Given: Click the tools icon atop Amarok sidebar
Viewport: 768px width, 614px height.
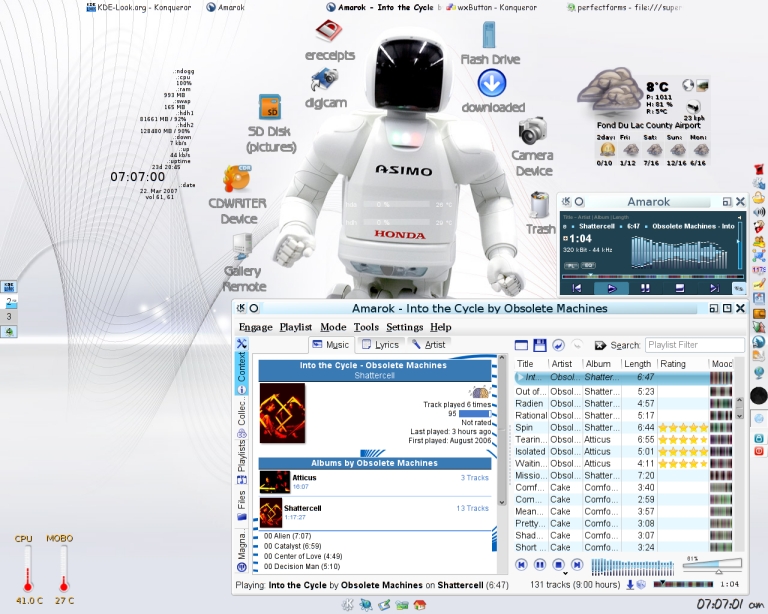Looking at the screenshot, I should (x=242, y=344).
